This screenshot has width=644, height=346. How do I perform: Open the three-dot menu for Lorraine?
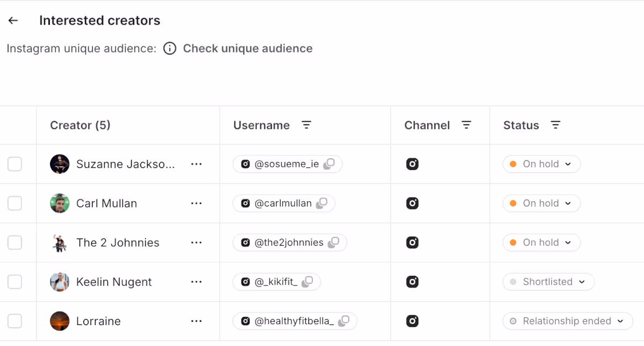coord(196,321)
